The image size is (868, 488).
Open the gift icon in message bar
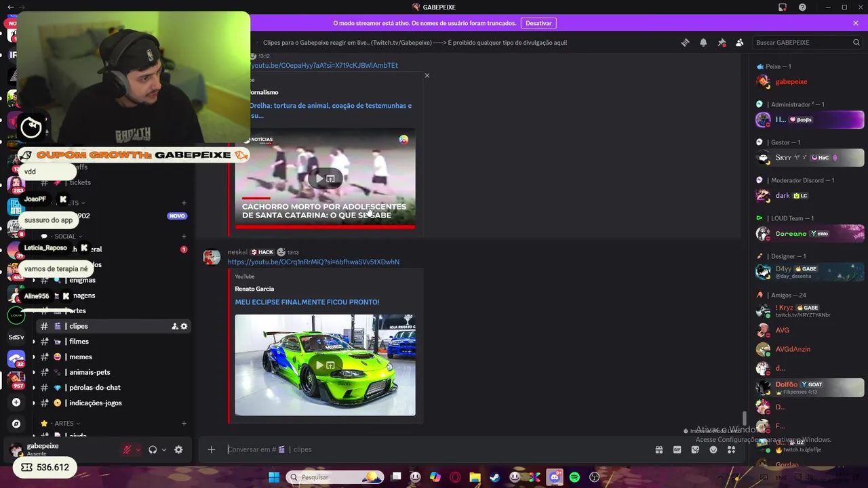click(x=658, y=449)
